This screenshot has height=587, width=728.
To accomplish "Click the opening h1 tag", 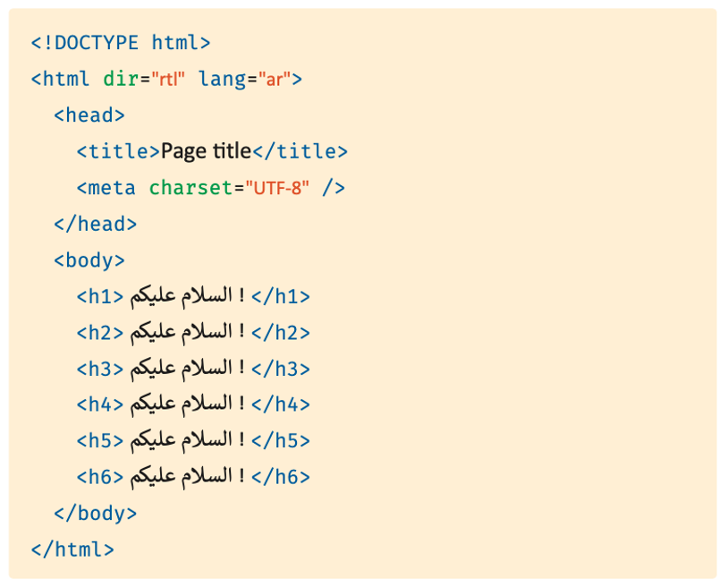I will 100,296.
